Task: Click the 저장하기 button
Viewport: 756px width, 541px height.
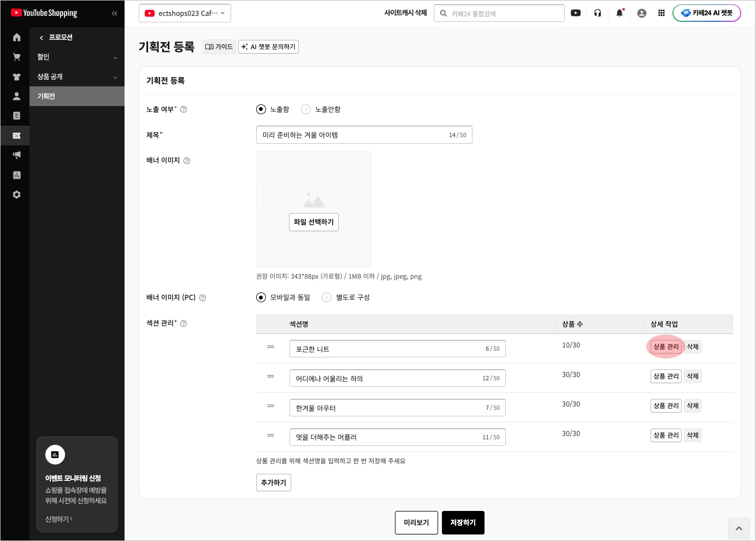Action: coord(463,523)
